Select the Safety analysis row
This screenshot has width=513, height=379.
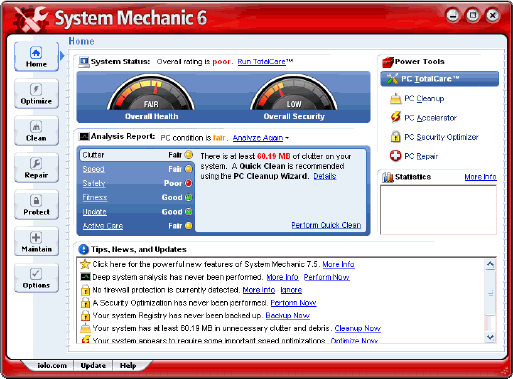[137, 183]
